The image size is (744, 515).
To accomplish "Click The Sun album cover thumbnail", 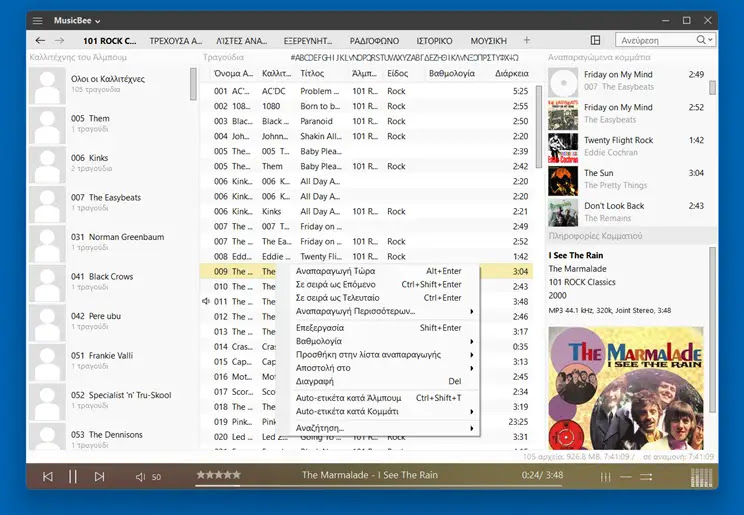I will [x=563, y=181].
